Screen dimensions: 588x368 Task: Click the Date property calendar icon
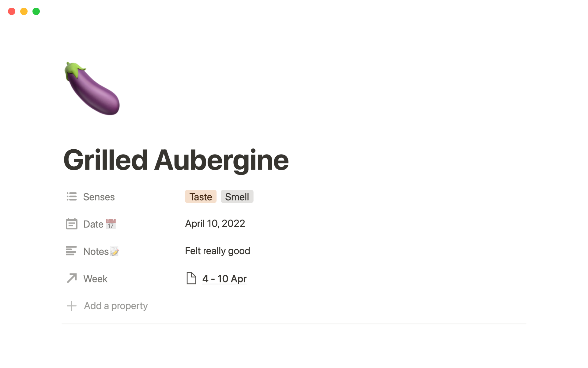tap(72, 224)
